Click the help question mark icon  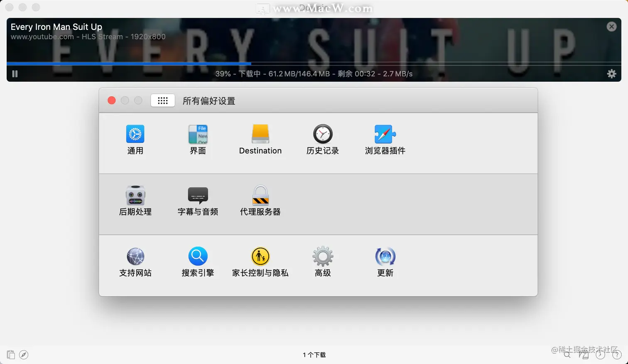tap(617, 355)
